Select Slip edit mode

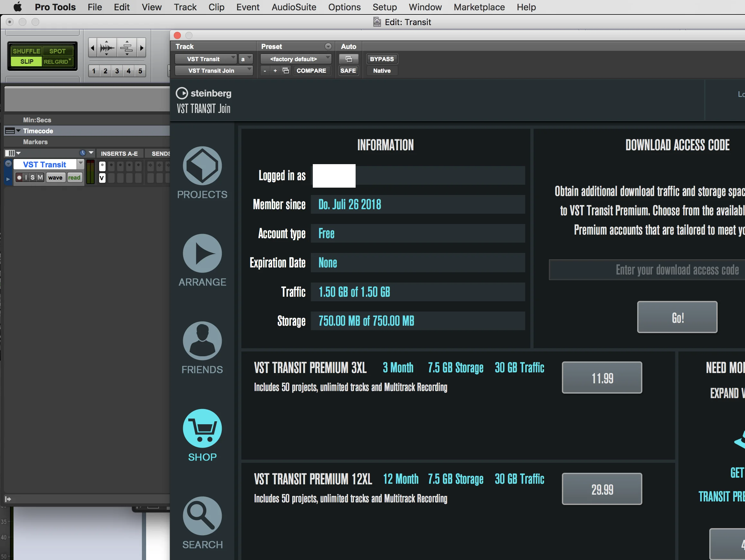[27, 61]
